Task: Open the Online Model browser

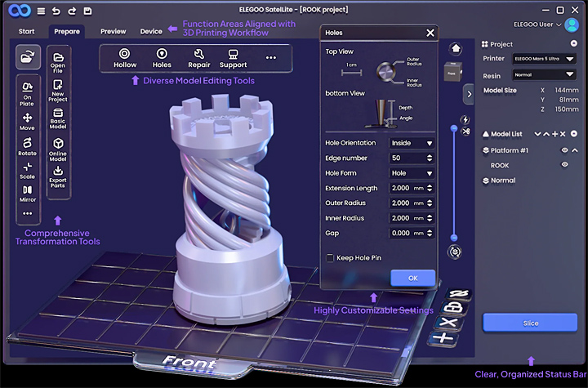Action: (x=58, y=149)
